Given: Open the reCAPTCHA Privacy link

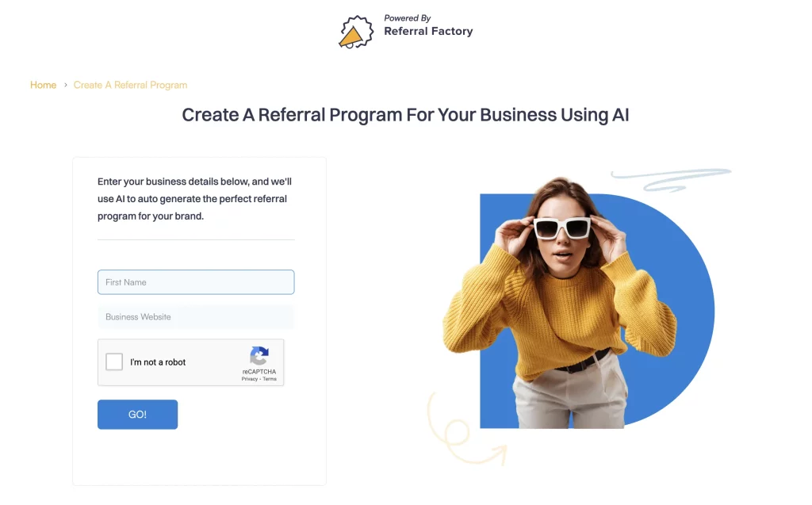Looking at the screenshot, I should [250, 379].
